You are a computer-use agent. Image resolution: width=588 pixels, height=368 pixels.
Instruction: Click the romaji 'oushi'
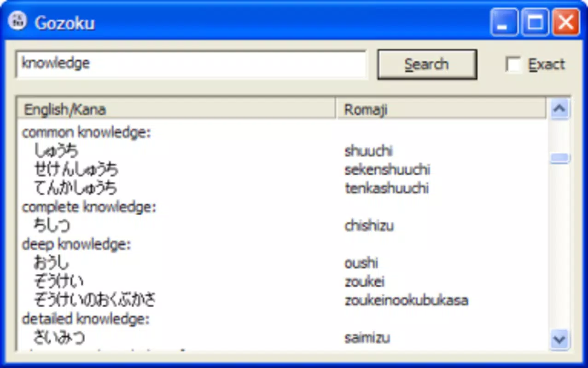361,263
